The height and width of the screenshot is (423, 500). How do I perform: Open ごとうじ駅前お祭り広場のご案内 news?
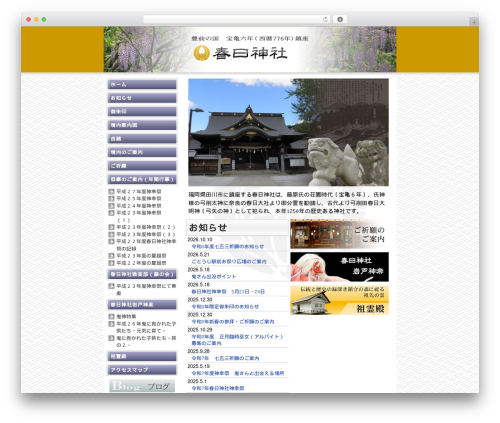(229, 262)
